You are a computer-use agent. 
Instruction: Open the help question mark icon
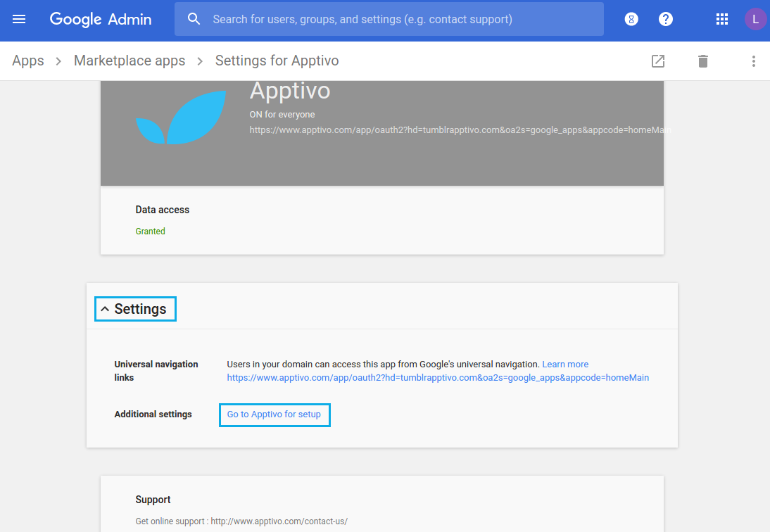(x=665, y=19)
